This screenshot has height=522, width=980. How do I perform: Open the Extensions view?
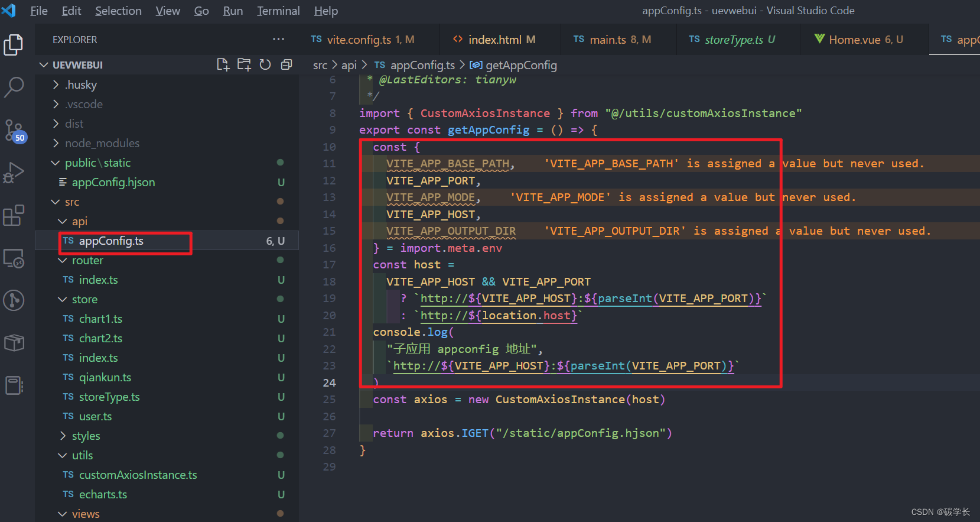click(14, 215)
